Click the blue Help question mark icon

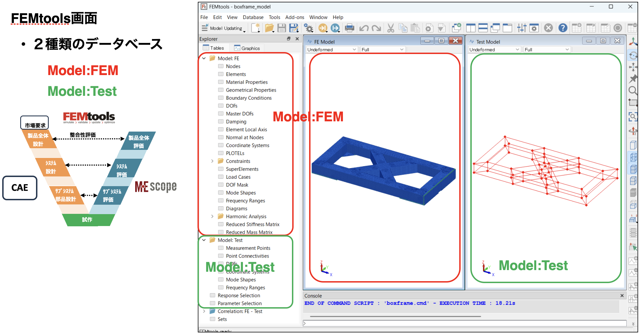(x=563, y=28)
